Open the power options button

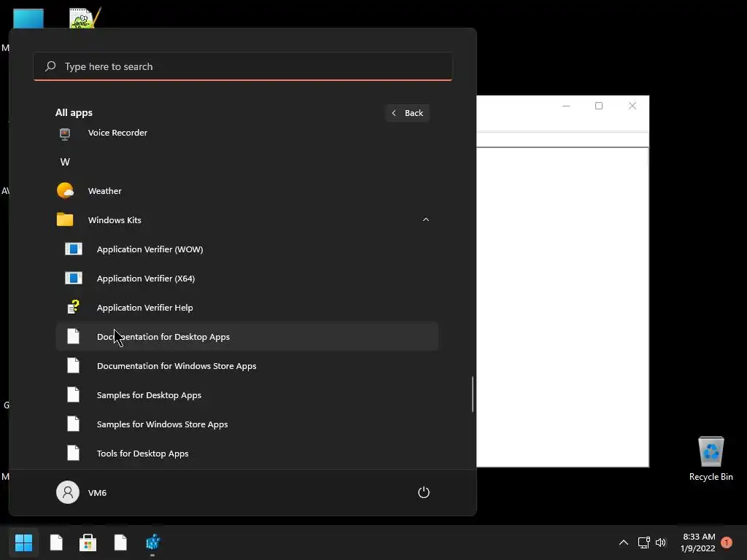[x=424, y=492]
